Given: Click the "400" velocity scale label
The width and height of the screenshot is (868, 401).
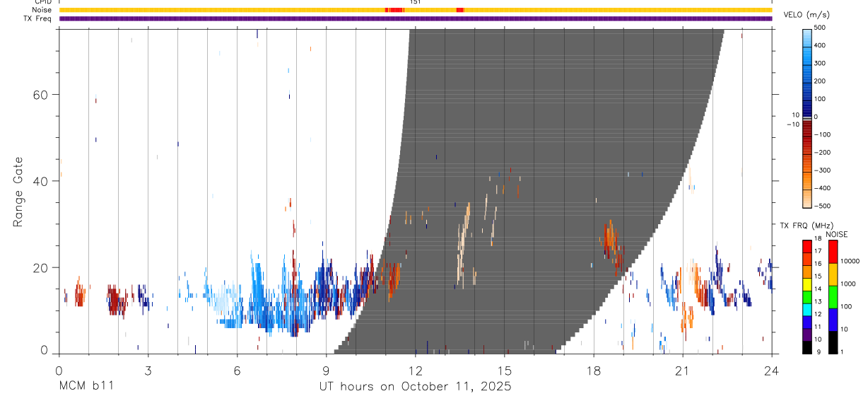Looking at the screenshot, I should 820,45.
